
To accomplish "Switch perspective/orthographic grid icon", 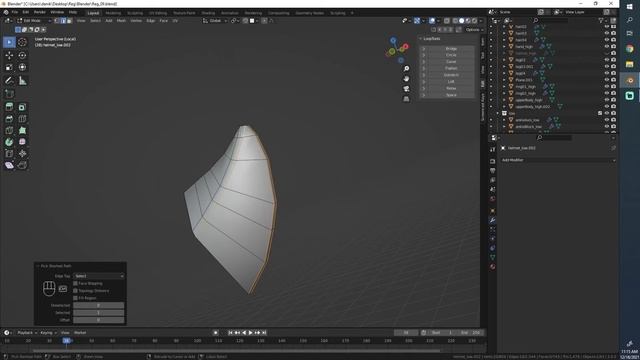I will (x=406, y=99).
